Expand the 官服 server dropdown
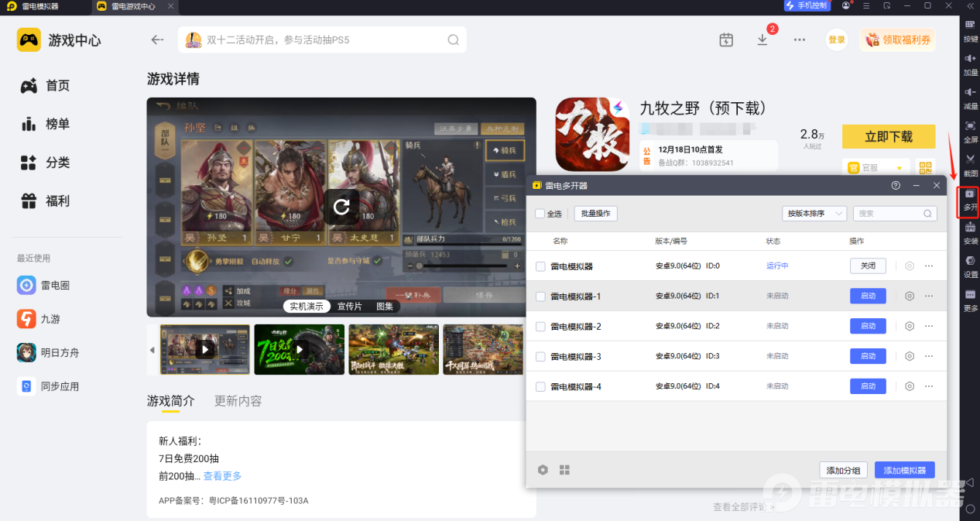 pos(877,167)
